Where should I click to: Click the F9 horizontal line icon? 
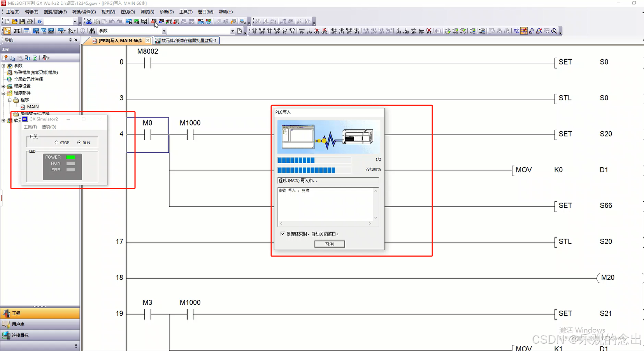tap(302, 31)
